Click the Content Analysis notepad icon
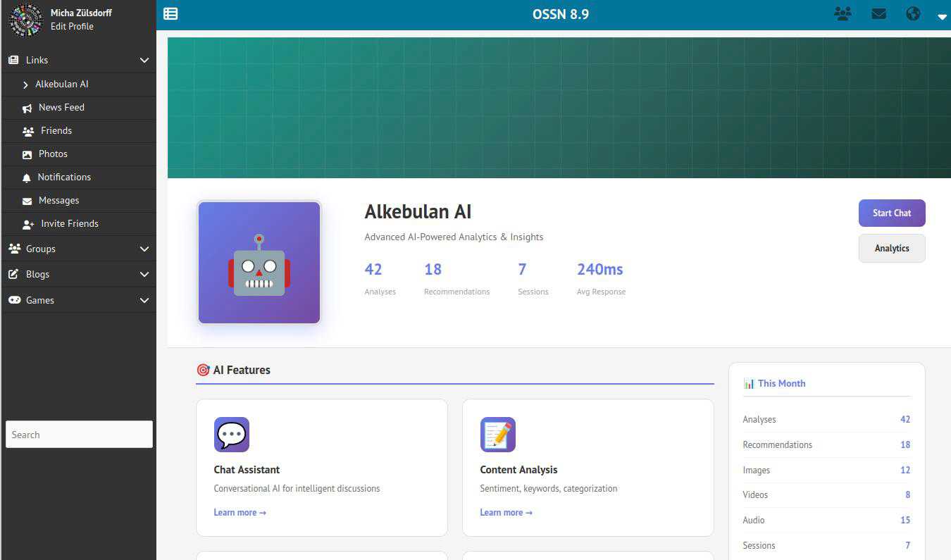Screen dimensions: 951x560 pyautogui.click(x=498, y=435)
